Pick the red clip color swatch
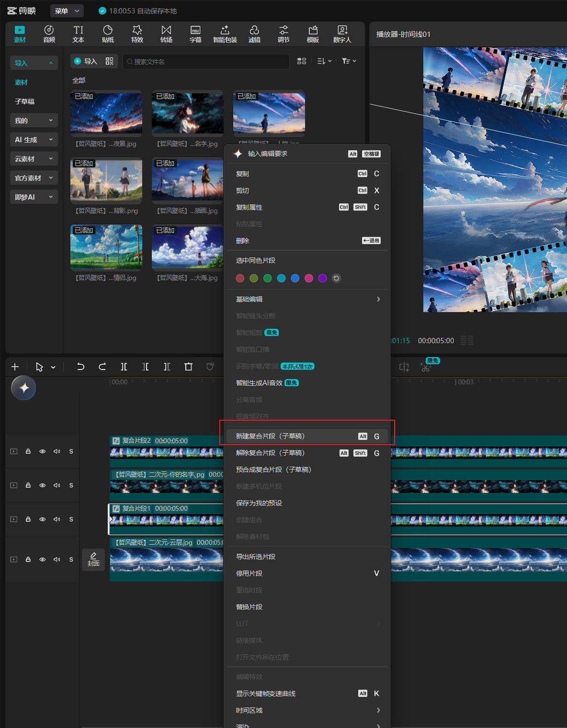This screenshot has width=567, height=728. [x=240, y=278]
